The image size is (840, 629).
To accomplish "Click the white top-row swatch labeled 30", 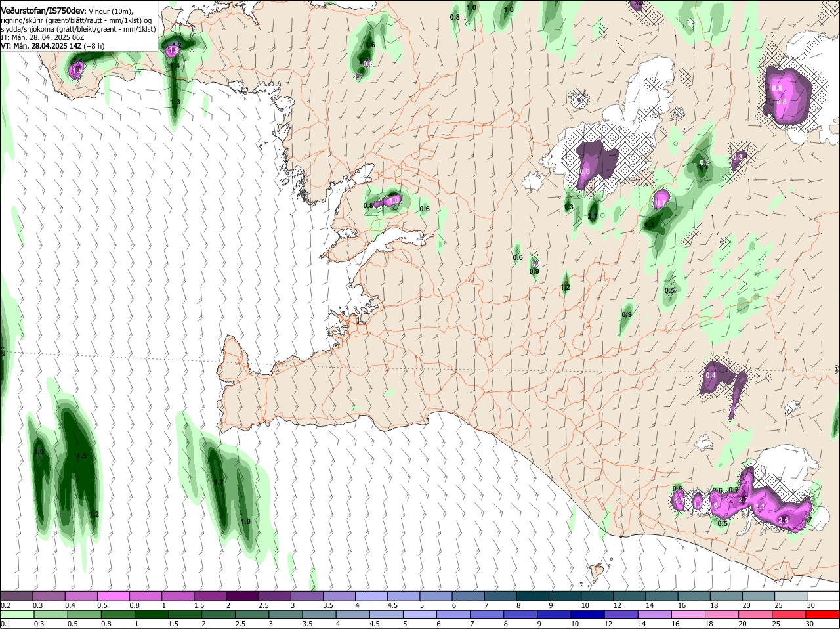I will (824, 596).
